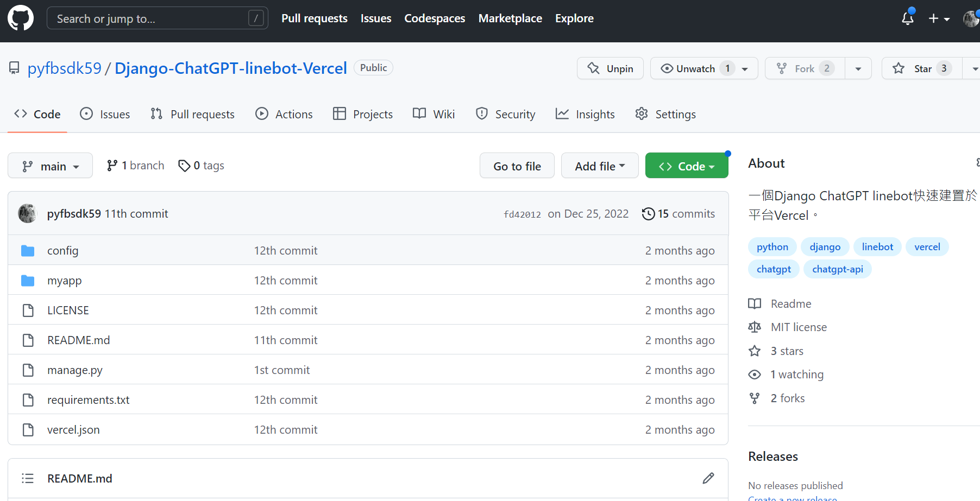Switch to the repository Pull requests tab
The width and height of the screenshot is (980, 501).
pos(193,114)
